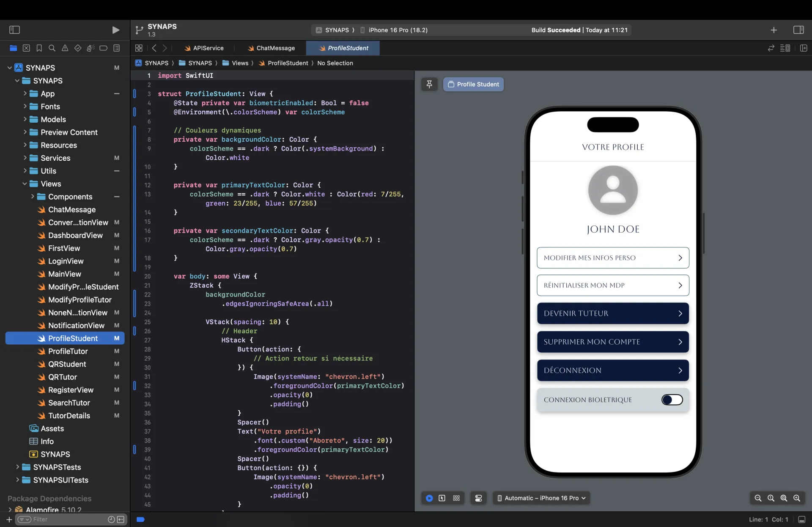The image size is (812, 527).
Task: Expand the Services folder
Action: click(25, 158)
